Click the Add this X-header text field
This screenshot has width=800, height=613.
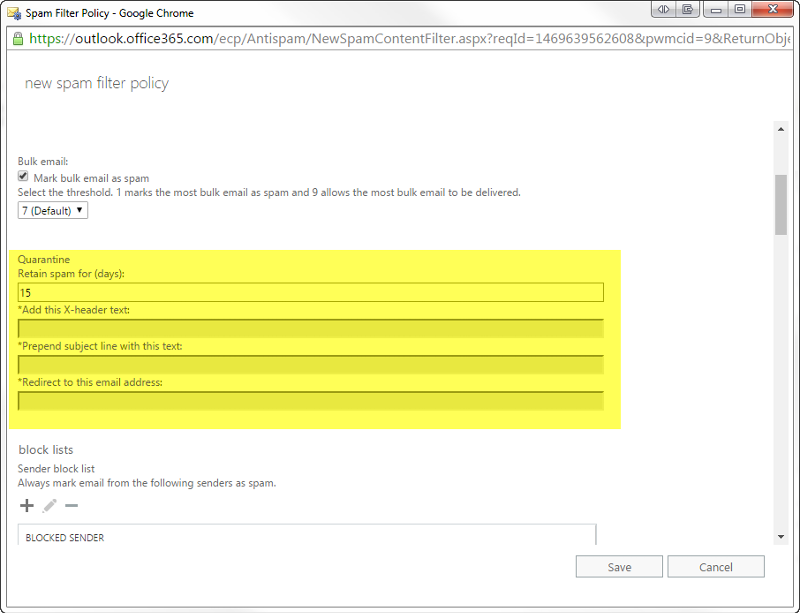(311, 329)
